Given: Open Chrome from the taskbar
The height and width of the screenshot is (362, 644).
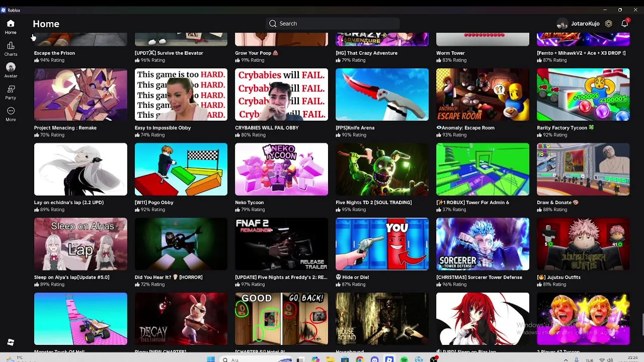Looking at the screenshot, I should tap(360, 359).
